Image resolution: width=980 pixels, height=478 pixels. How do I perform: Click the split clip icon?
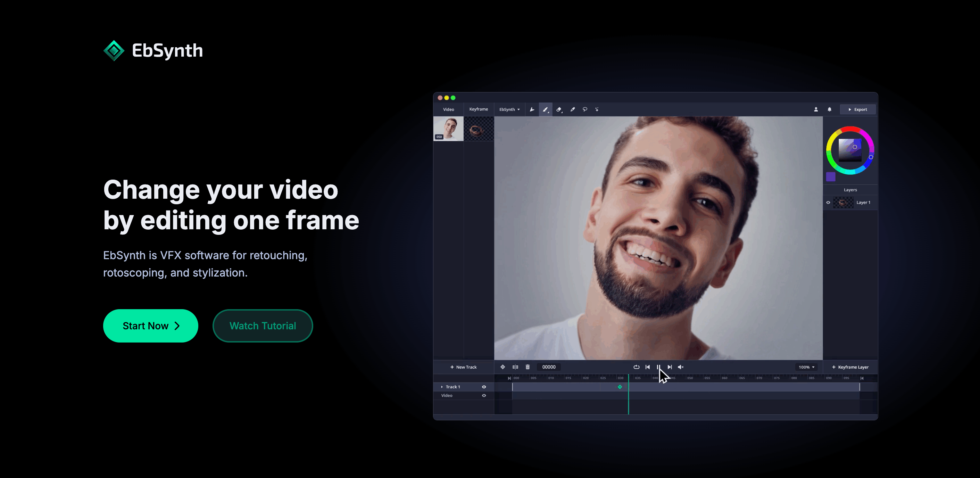click(x=515, y=367)
